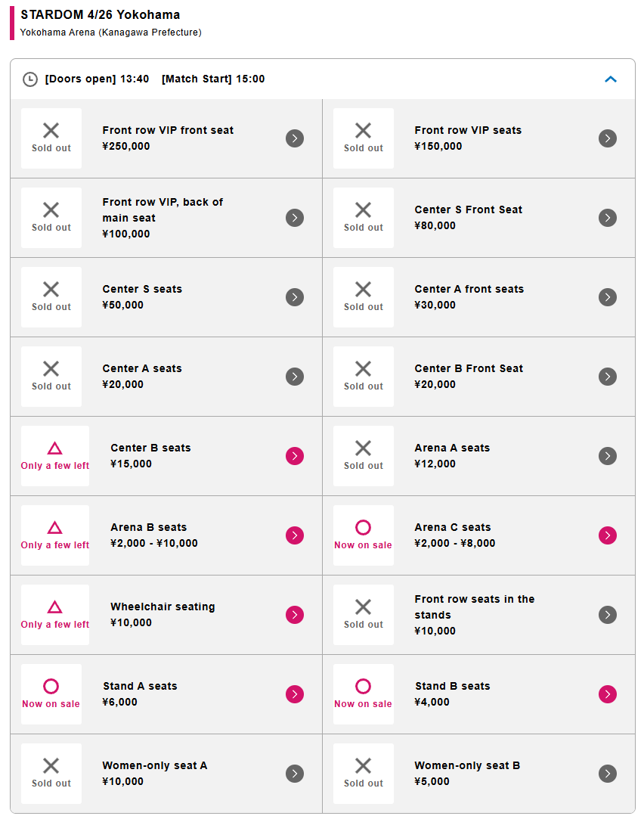
Task: Click the gray arrow for Center S Front Seat
Action: coord(608,218)
